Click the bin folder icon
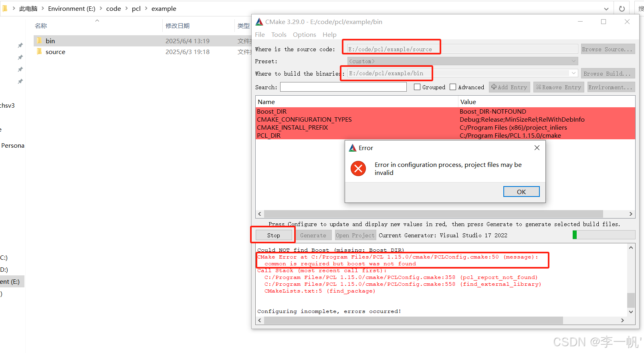Viewport: 644px width, 353px height. [x=39, y=40]
